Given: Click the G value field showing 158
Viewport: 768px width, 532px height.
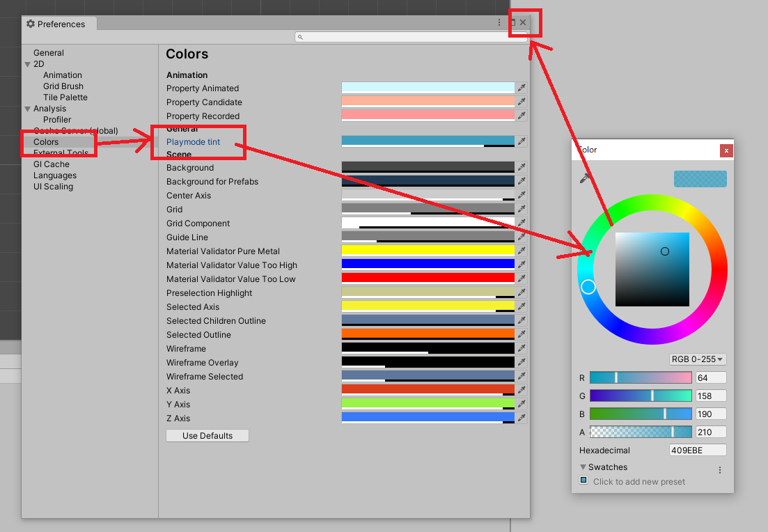Looking at the screenshot, I should pyautogui.click(x=711, y=396).
